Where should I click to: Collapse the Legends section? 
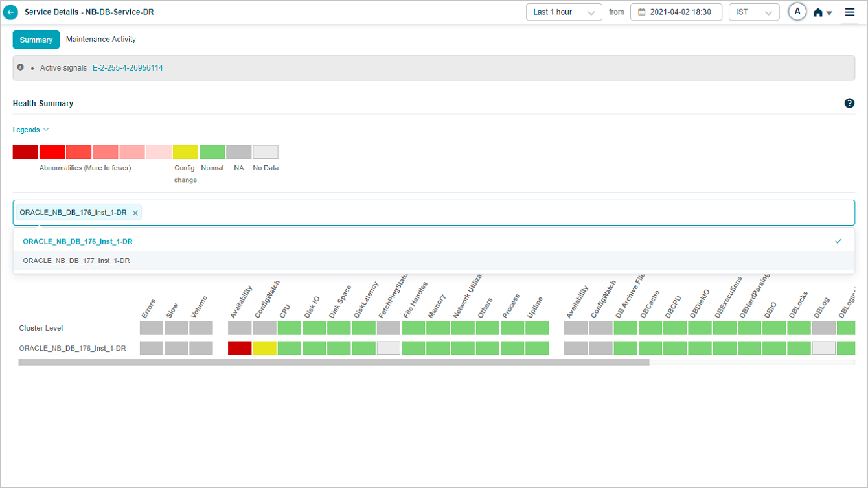(x=30, y=130)
